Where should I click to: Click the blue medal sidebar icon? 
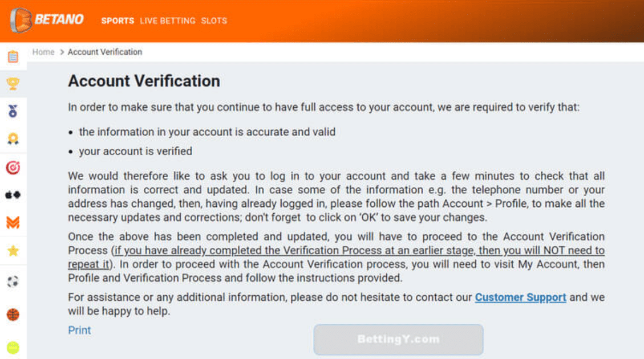point(13,111)
